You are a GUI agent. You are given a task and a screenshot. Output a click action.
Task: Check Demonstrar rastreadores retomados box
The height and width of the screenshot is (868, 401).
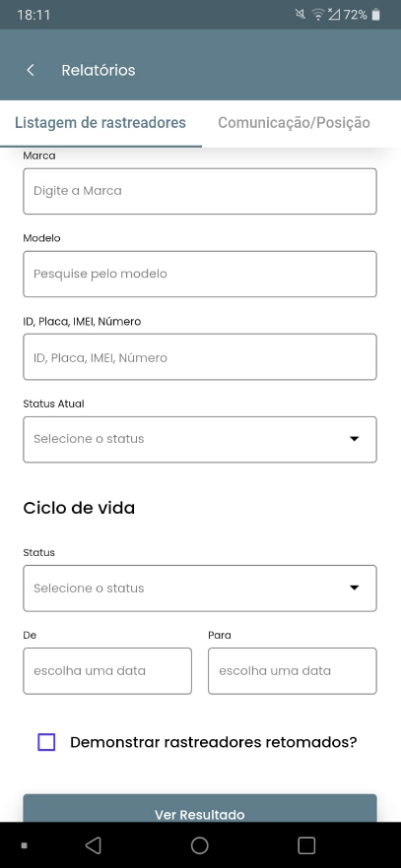coord(46,742)
